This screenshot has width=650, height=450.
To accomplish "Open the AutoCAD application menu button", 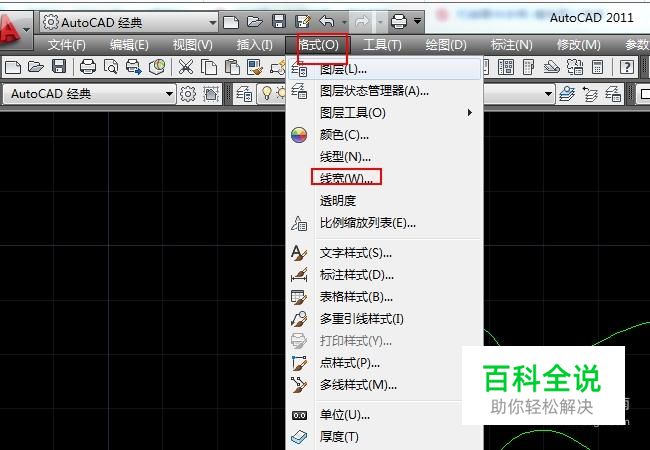I will (15, 29).
